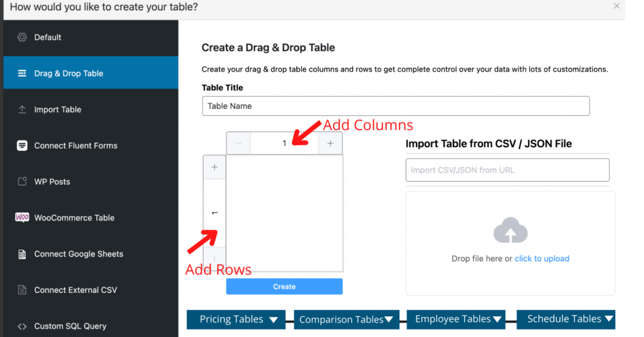Expand the Employee Tables dropdown
Viewport: 644px width, 337px height.
point(457,319)
